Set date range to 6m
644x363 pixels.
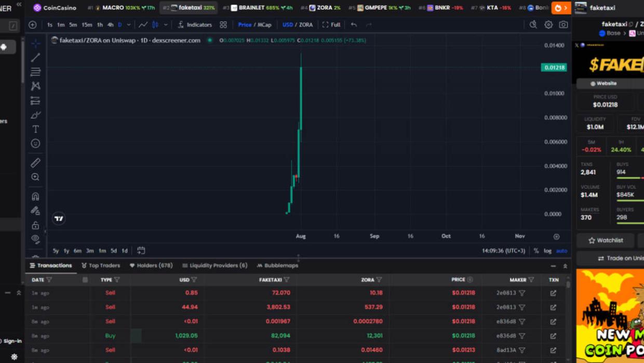[77, 251]
